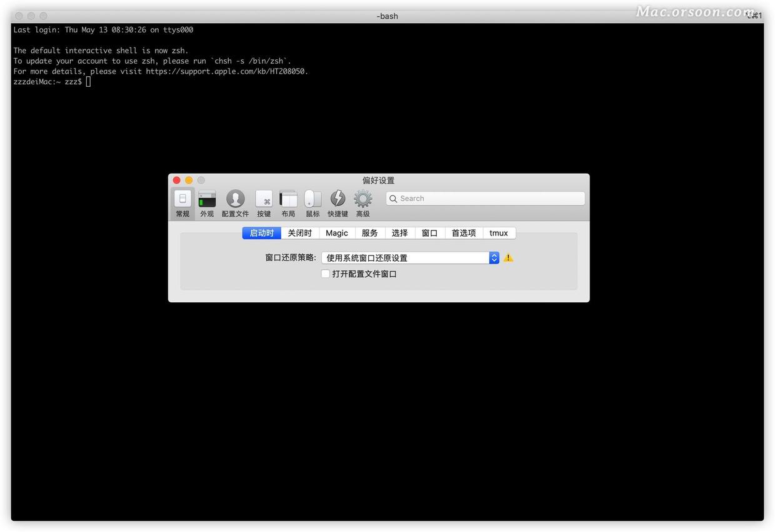Open the 窗口 tab
The width and height of the screenshot is (775, 532).
coord(429,232)
